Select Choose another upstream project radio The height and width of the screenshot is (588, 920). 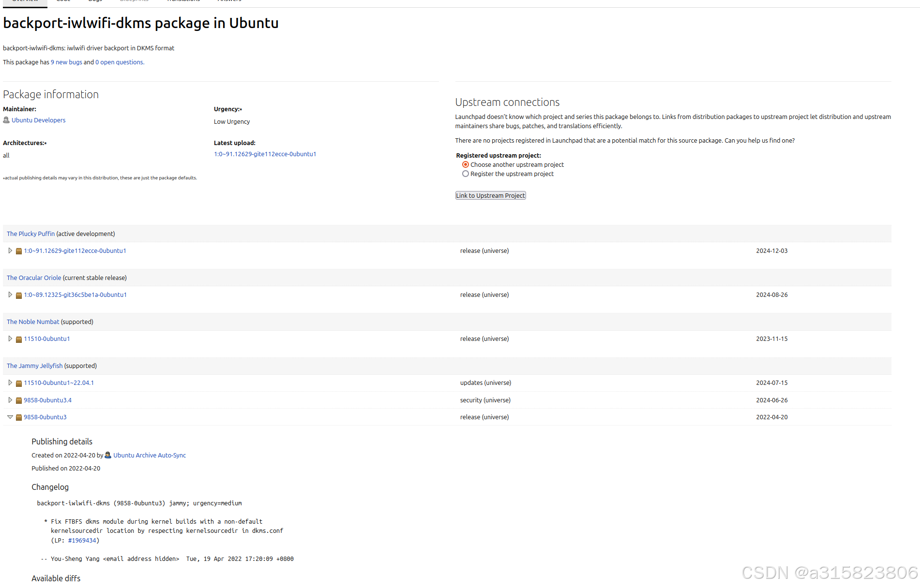pyautogui.click(x=466, y=164)
